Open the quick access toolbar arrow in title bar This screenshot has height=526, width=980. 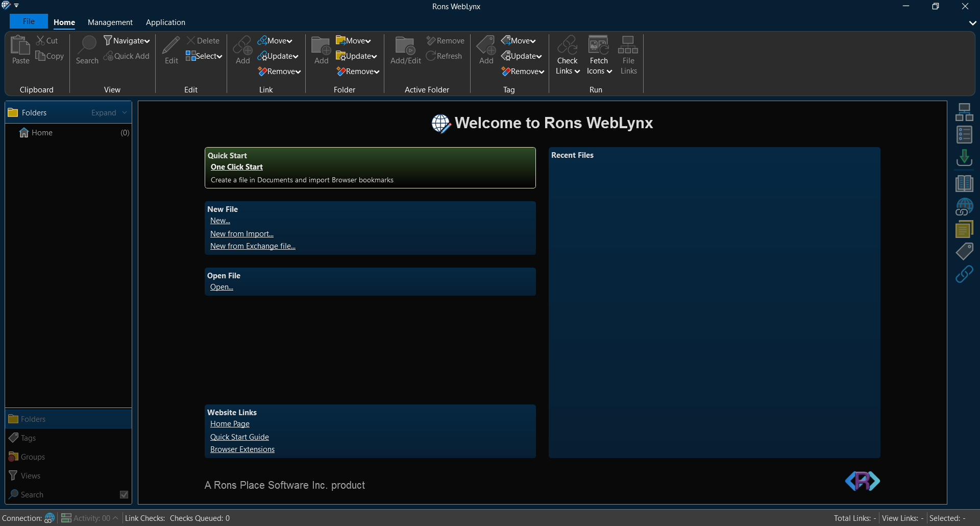coord(16,6)
